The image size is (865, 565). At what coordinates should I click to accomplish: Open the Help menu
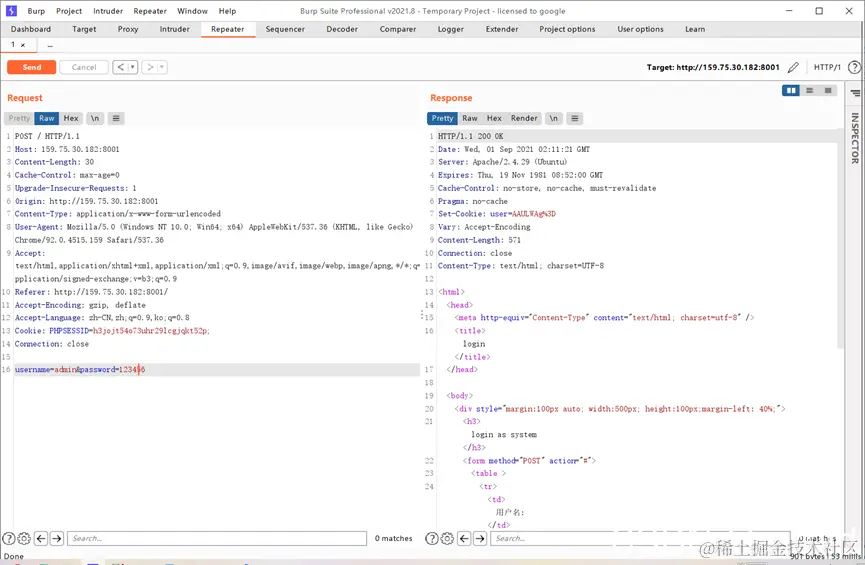[227, 11]
